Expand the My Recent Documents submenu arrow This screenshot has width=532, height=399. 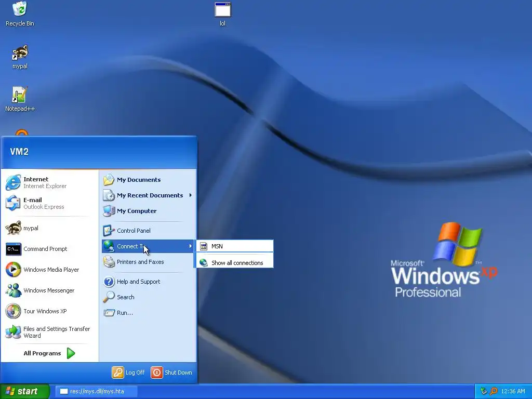point(190,195)
